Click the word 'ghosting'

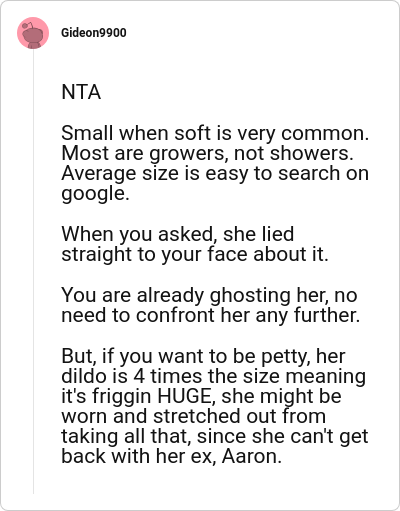pos(250,295)
